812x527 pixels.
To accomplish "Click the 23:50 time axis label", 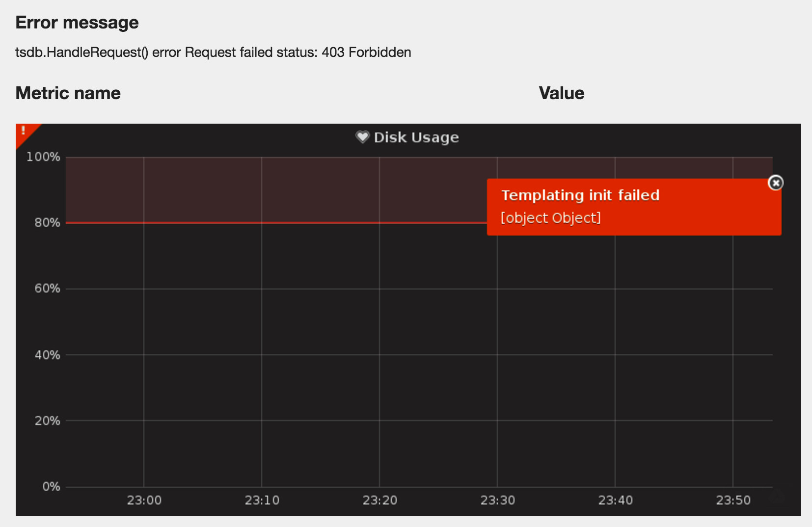I will pyautogui.click(x=733, y=501).
